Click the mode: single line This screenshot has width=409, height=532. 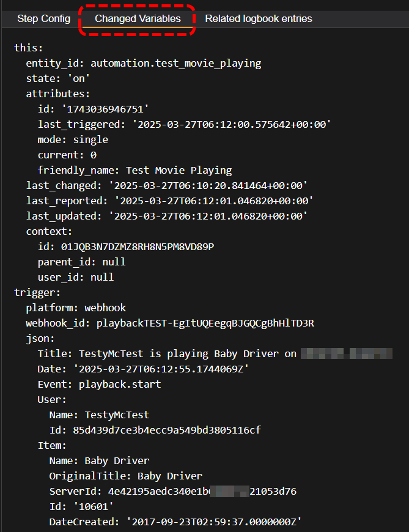68,139
